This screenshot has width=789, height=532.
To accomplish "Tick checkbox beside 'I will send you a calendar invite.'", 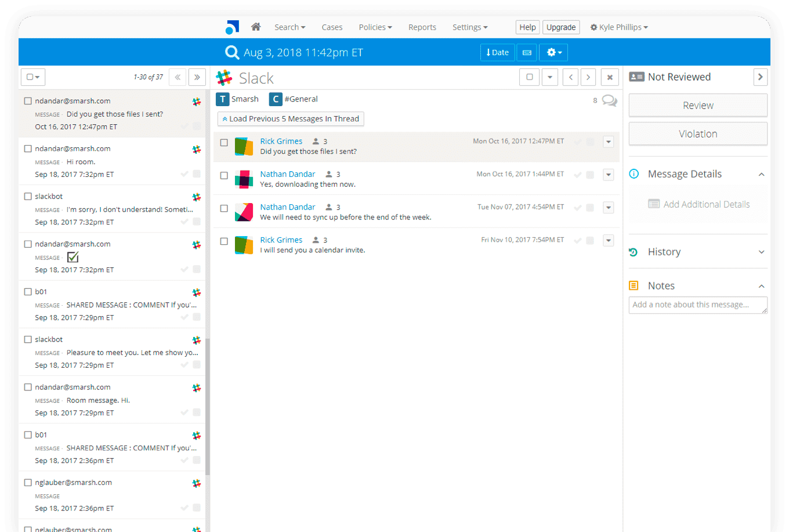I will point(224,241).
